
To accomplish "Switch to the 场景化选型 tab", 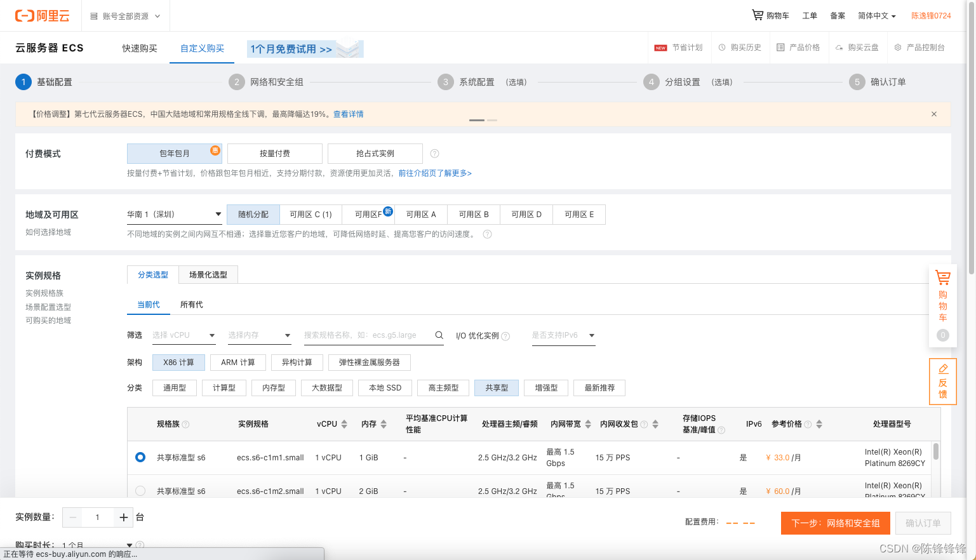I will pyautogui.click(x=208, y=274).
